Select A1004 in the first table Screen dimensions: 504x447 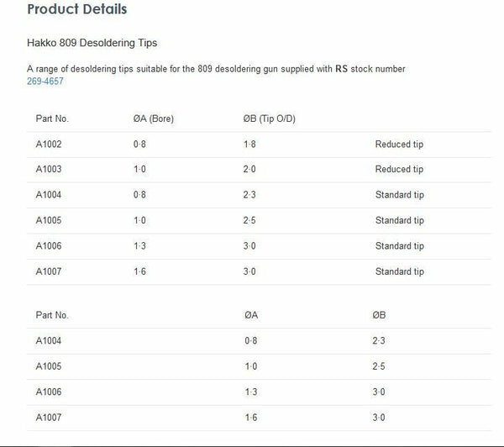pyautogui.click(x=49, y=195)
